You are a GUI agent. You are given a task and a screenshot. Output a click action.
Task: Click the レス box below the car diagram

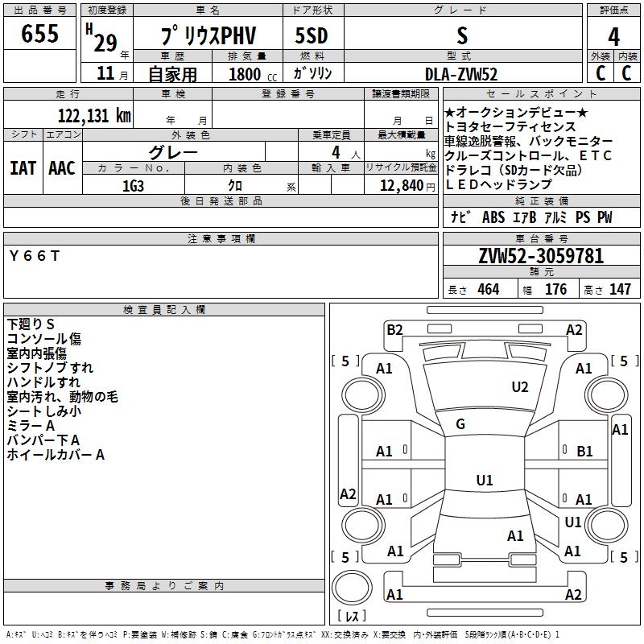click(x=351, y=617)
